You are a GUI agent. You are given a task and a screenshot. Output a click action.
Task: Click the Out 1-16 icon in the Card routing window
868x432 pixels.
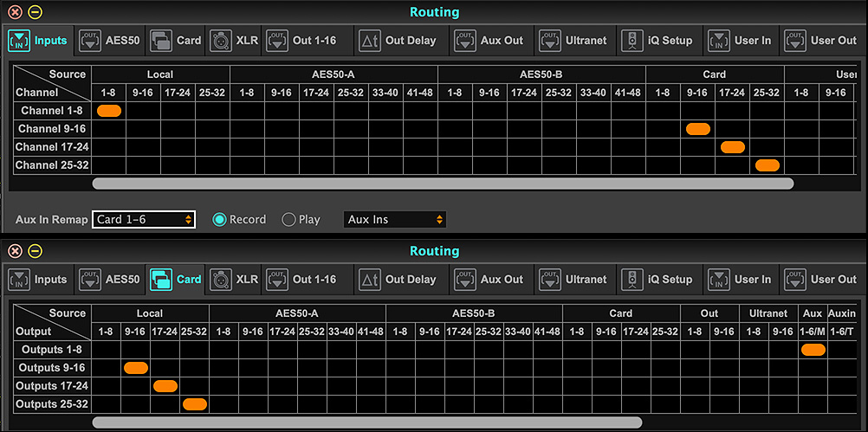277,280
